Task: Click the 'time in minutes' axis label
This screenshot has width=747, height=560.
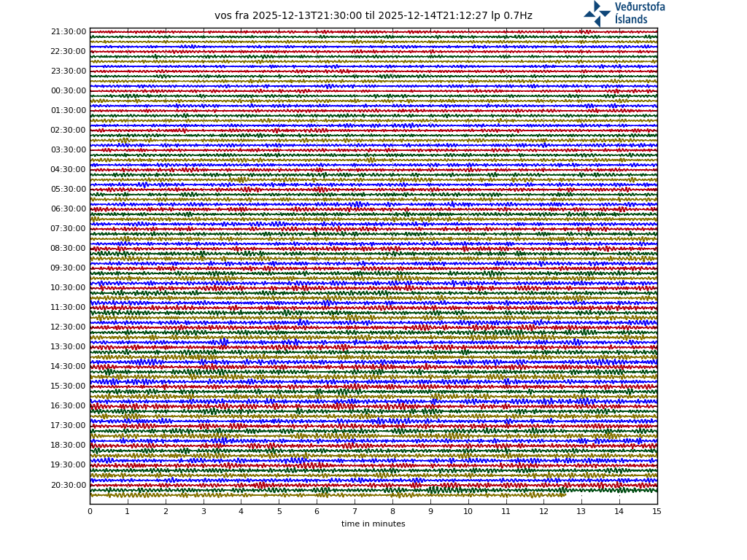Action: pos(373,524)
